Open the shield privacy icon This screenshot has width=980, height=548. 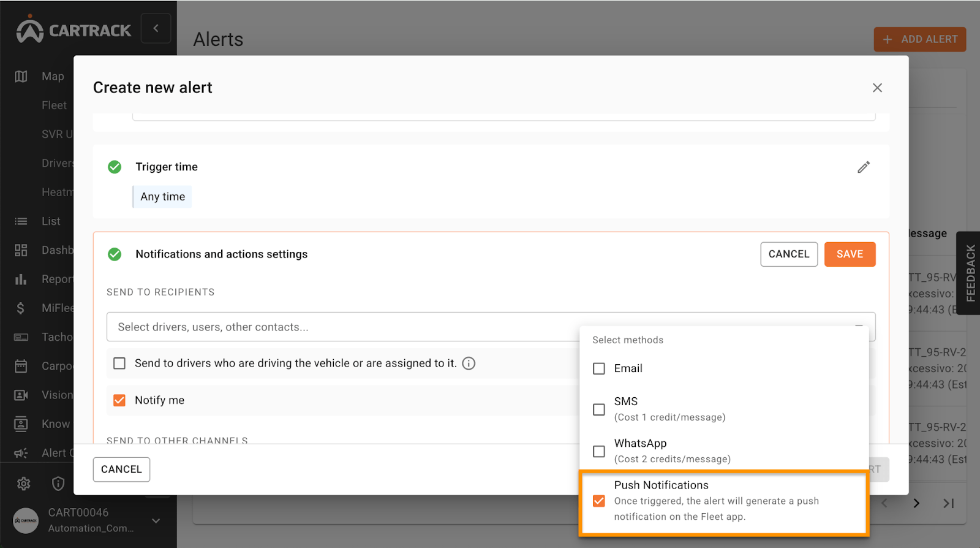[x=58, y=484]
